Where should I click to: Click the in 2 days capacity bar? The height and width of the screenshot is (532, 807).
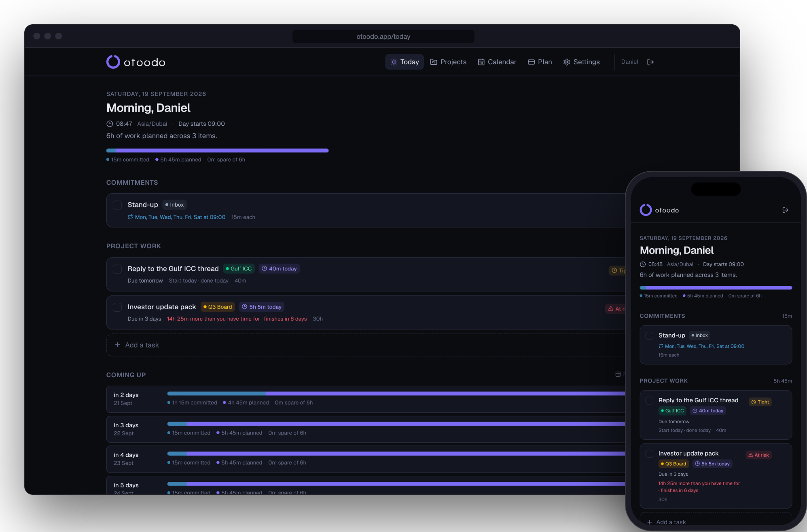(396, 393)
